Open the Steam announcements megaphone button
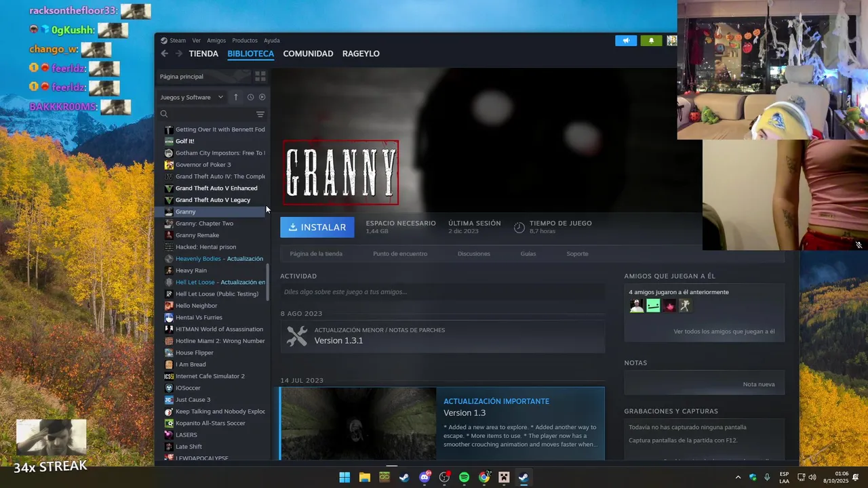Image resolution: width=868 pixels, height=488 pixels. (626, 41)
